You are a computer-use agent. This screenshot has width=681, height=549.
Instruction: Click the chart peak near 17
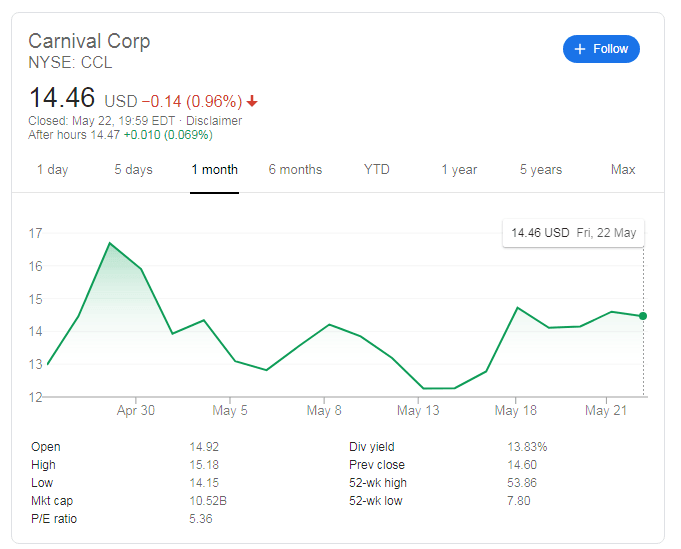(x=109, y=243)
